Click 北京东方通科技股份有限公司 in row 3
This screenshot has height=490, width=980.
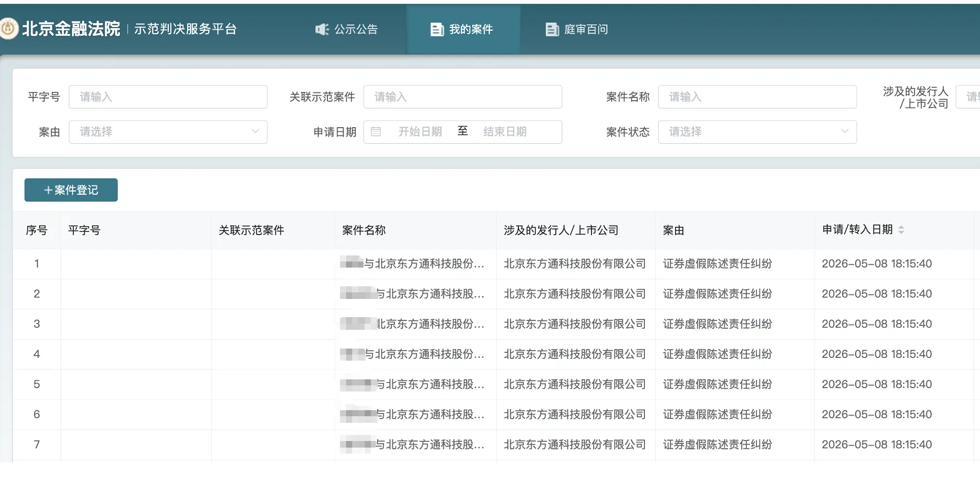click(575, 324)
